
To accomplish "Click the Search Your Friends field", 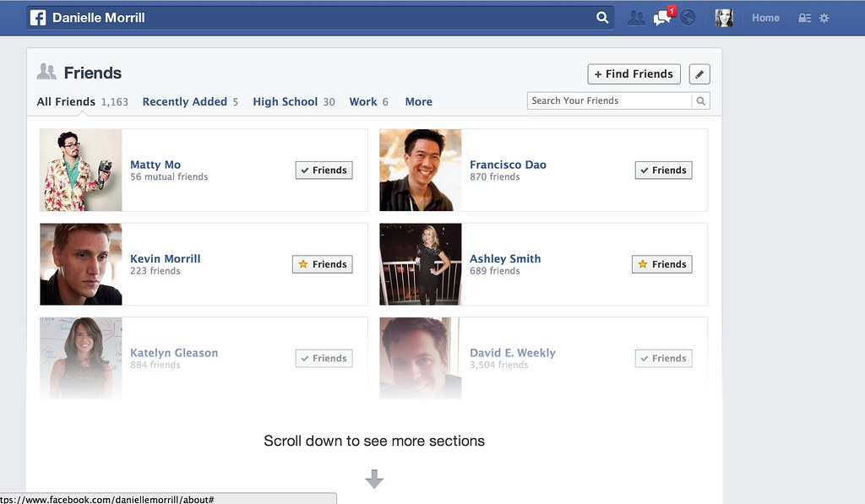I will pos(609,101).
